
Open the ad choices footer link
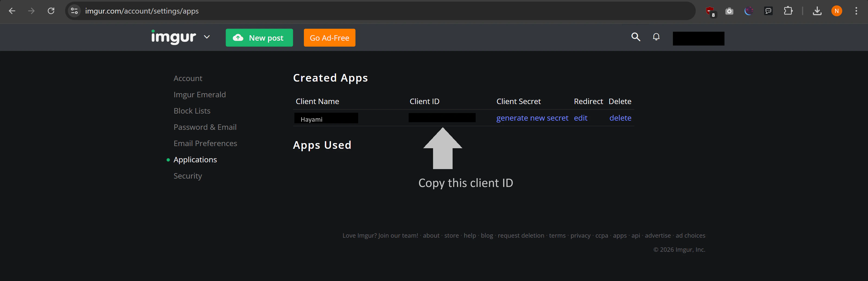pos(690,235)
